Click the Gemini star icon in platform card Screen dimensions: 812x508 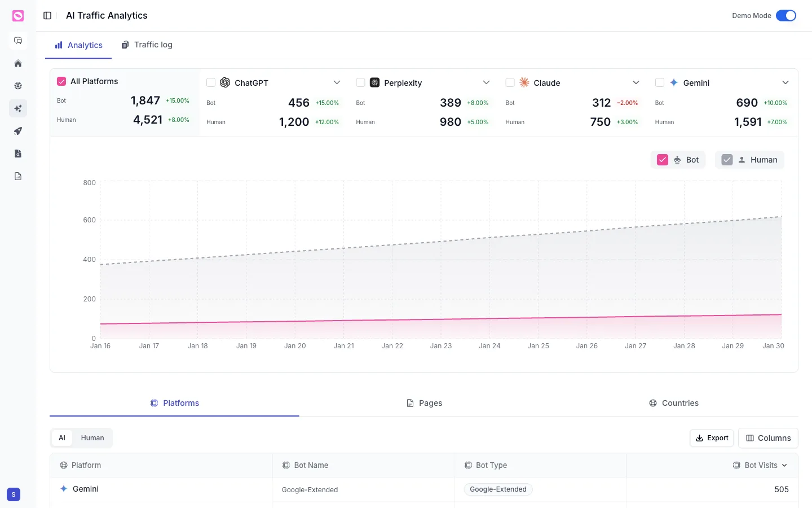click(x=674, y=82)
